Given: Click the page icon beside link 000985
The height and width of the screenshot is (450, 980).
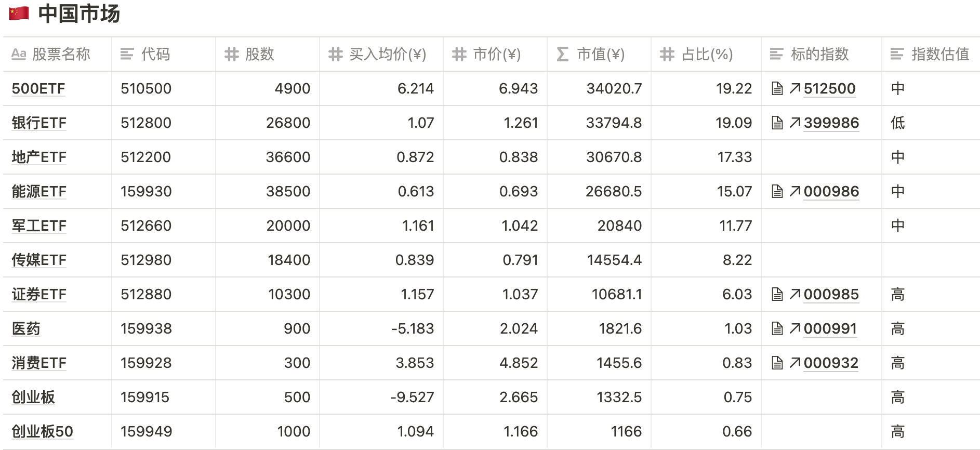Looking at the screenshot, I should [x=777, y=295].
